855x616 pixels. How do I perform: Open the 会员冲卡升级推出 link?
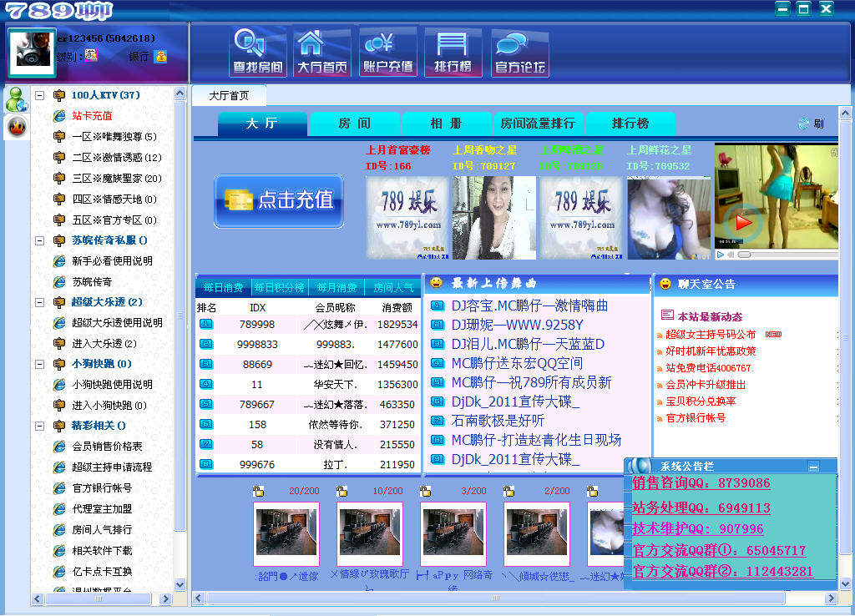[x=706, y=385]
